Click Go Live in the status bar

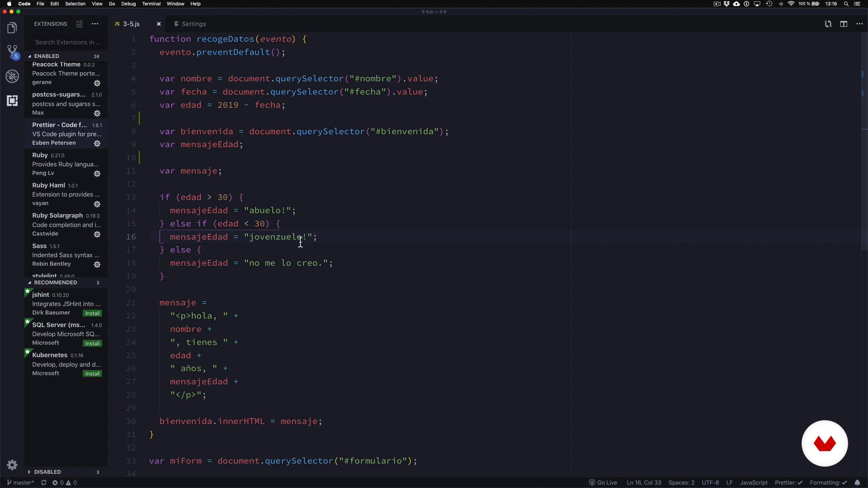pos(603,483)
